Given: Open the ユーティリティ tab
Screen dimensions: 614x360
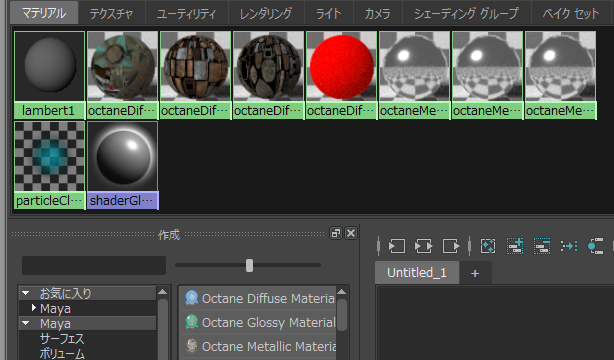Looking at the screenshot, I should tap(186, 13).
